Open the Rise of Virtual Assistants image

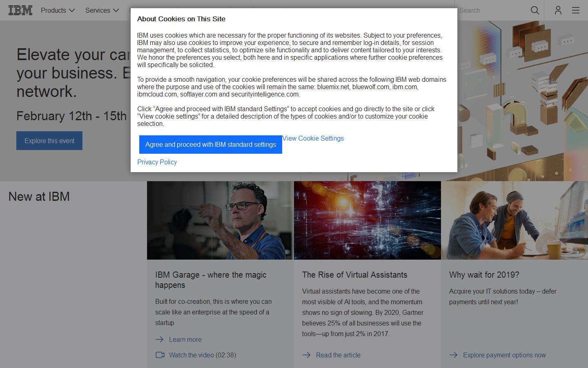pos(367,220)
